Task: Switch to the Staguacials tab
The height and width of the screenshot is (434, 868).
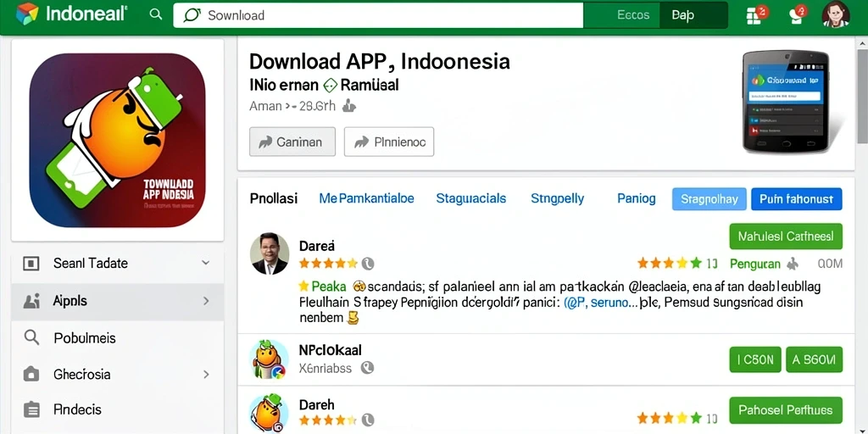Action: [471, 198]
